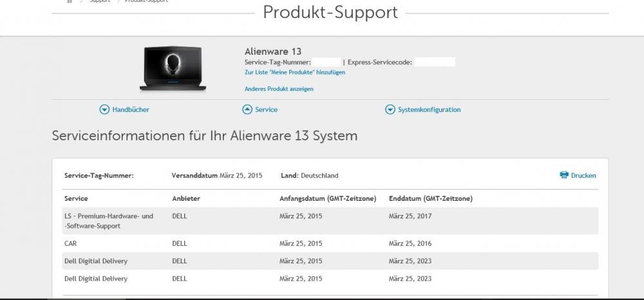Click the circled up-arrow icon beside Service
Viewport: 644px width, 300px height.
[247, 110]
